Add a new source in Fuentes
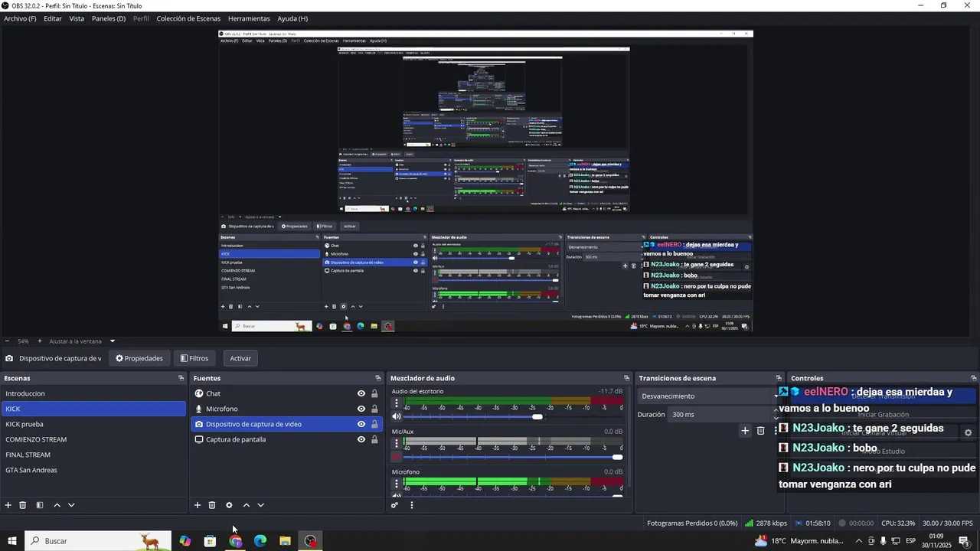Screen dimensions: 980x551 tap(198, 505)
